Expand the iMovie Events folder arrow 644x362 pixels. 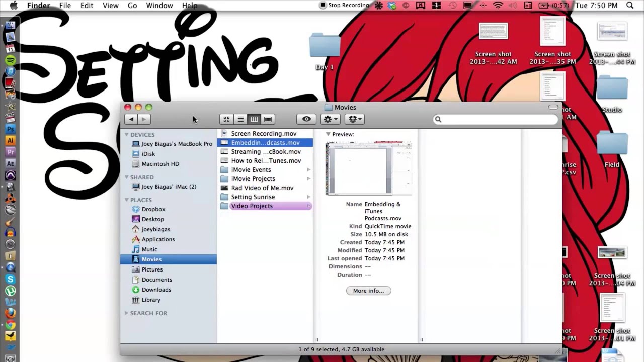tap(308, 170)
